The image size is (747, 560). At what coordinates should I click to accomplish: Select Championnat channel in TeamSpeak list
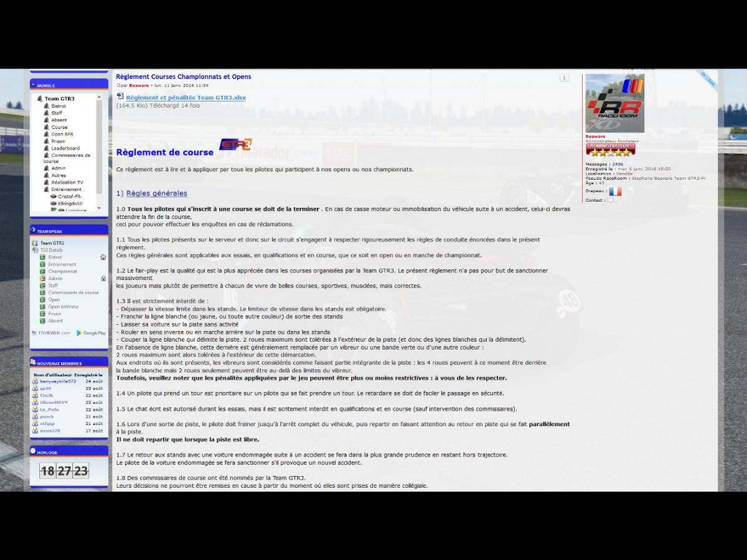coord(62,271)
